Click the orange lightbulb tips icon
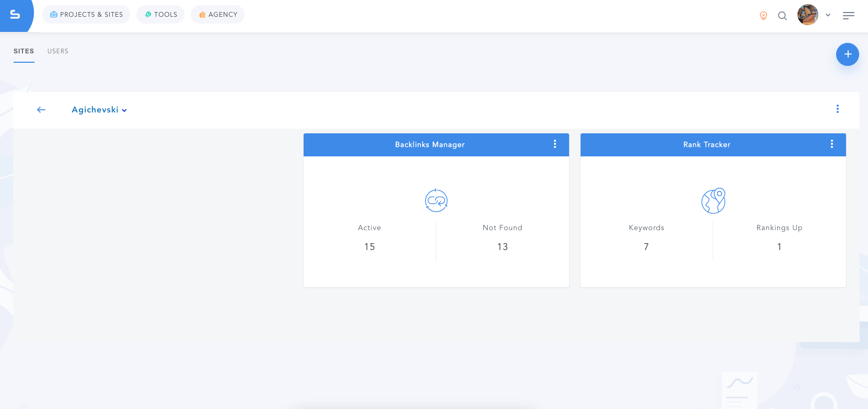 coord(763,16)
